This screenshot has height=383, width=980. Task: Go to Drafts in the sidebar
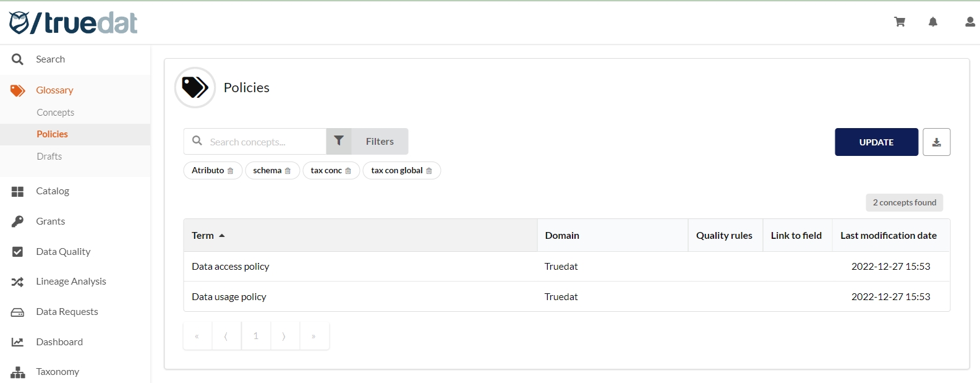49,157
